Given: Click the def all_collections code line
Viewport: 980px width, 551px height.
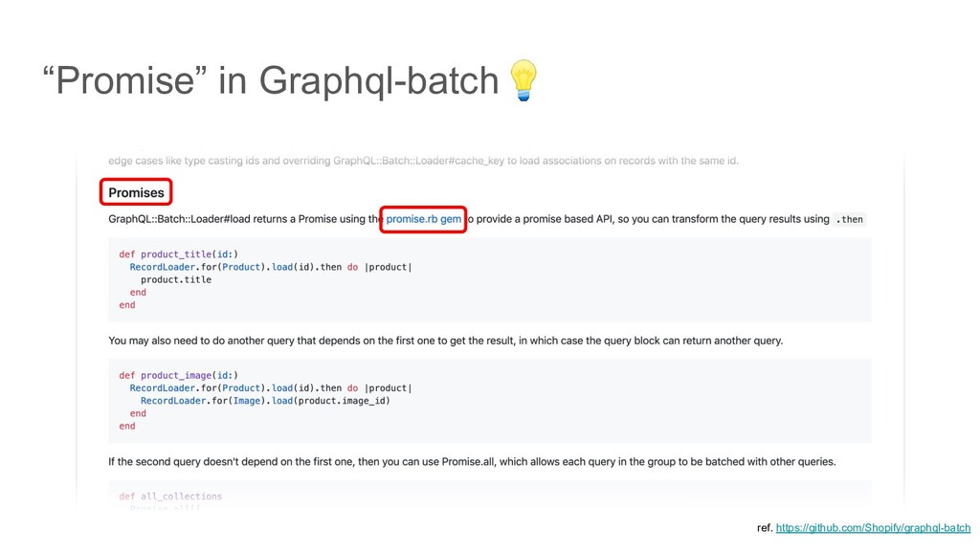Looking at the screenshot, I should click(x=170, y=496).
